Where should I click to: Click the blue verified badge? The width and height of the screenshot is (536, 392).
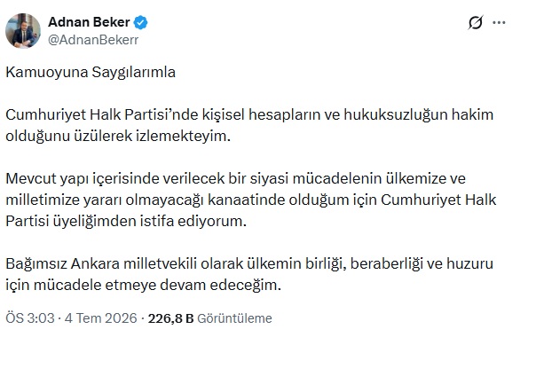tap(140, 22)
